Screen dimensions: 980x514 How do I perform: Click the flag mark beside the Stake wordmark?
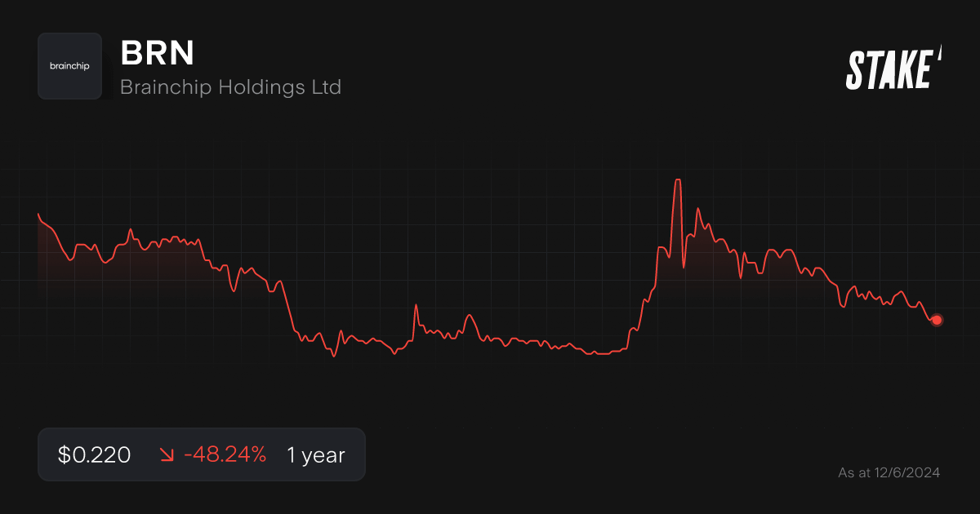(x=939, y=54)
